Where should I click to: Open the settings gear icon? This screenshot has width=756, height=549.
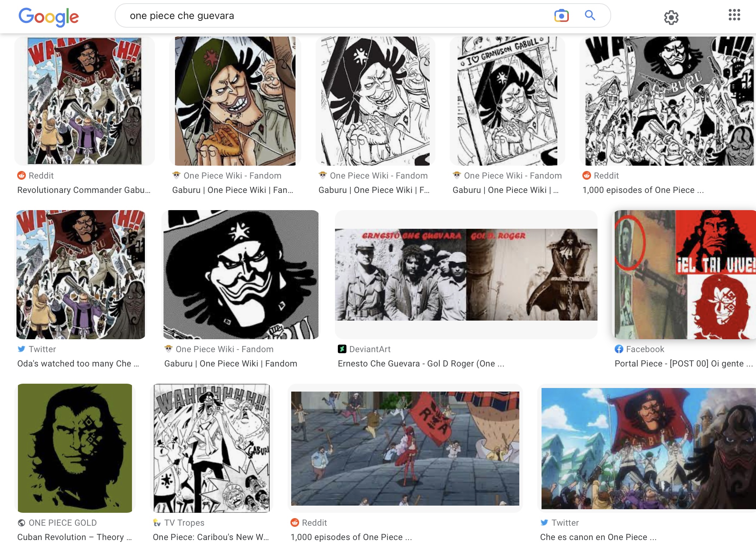point(671,17)
